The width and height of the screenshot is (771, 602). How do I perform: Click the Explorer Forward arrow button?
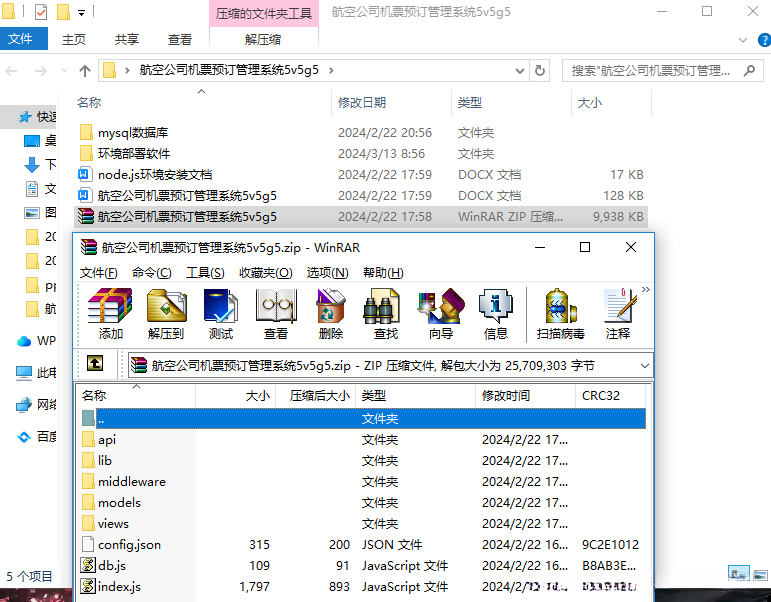point(41,71)
